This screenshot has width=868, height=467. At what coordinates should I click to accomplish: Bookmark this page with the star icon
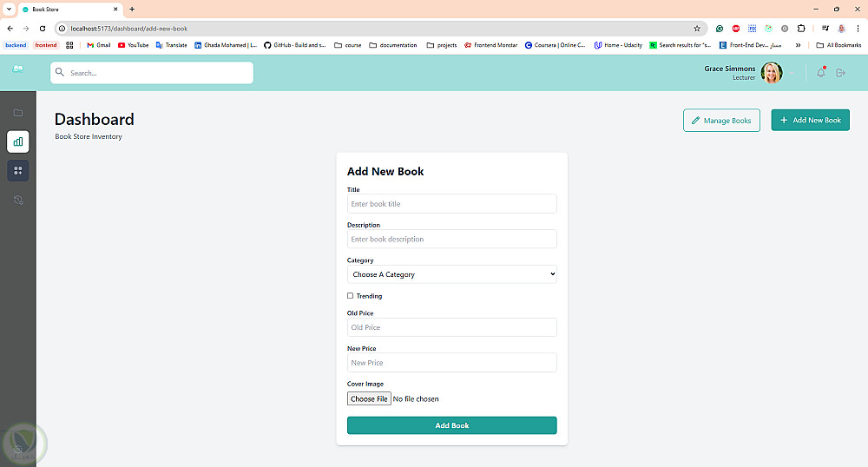[x=696, y=29]
